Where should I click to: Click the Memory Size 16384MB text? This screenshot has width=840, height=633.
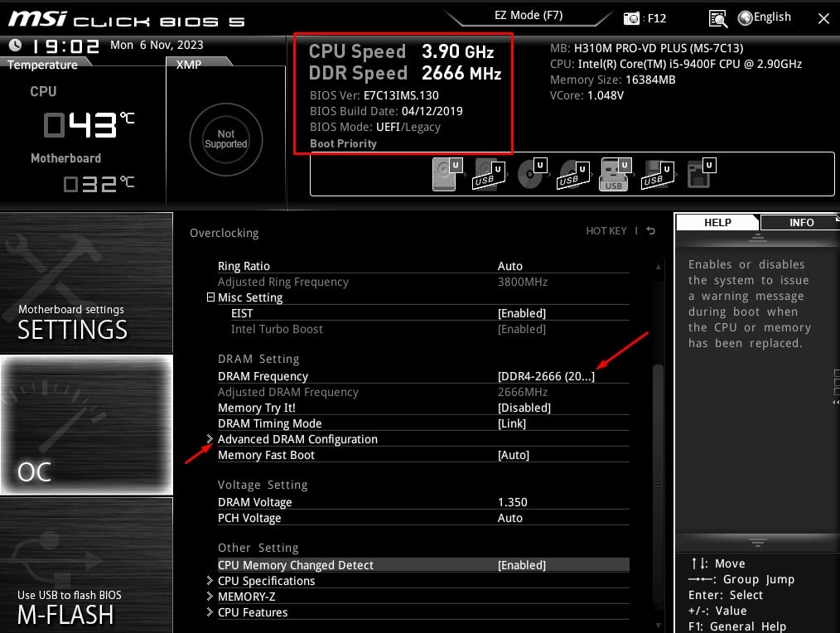pos(612,80)
